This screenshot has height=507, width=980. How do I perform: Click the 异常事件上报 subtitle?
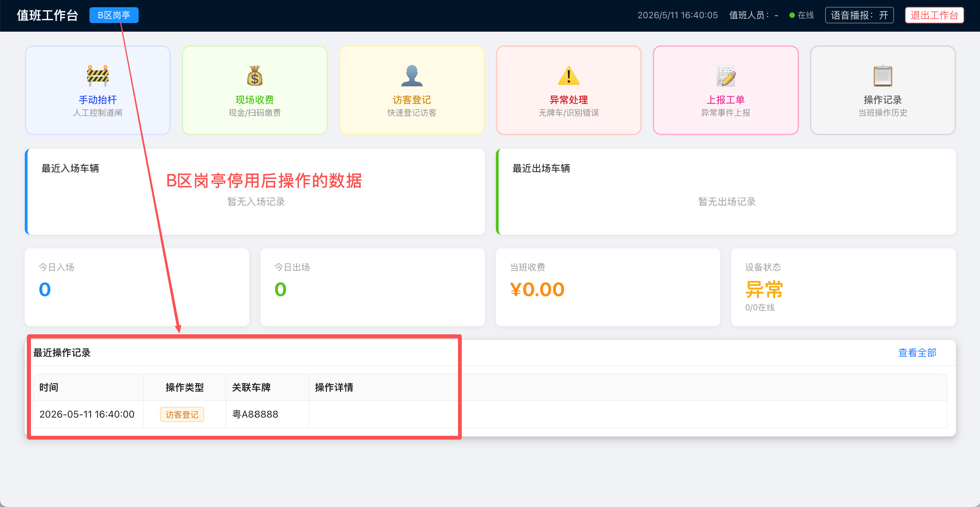coord(725,112)
